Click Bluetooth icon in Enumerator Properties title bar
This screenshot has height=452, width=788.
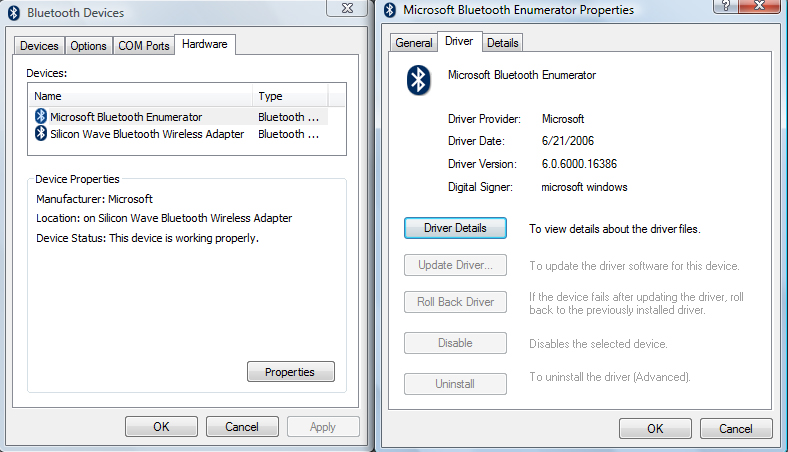tap(389, 10)
